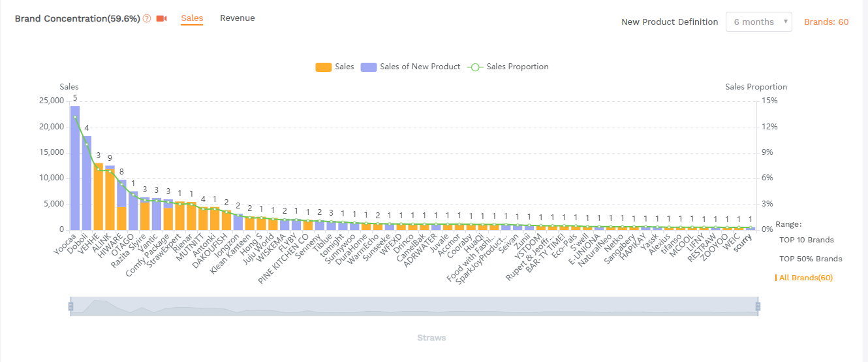Toggle the orange Sales legend swatch
The image size is (868, 362).
pos(324,67)
